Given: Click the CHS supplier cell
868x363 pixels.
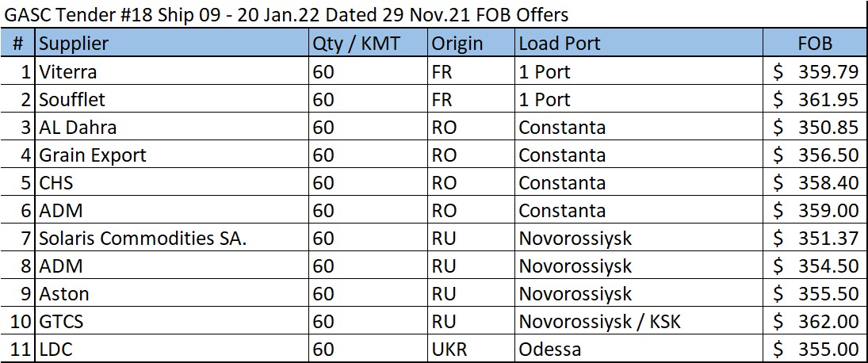Looking at the screenshot, I should [x=57, y=183].
